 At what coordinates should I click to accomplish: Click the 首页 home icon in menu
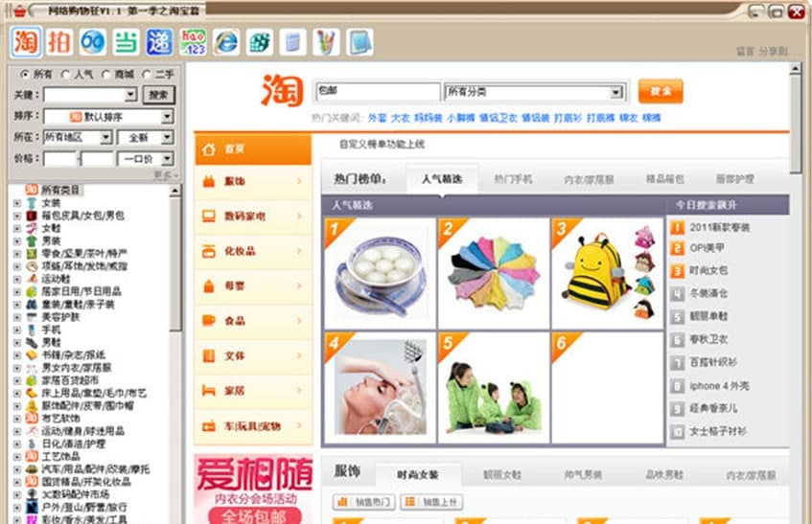[209, 149]
